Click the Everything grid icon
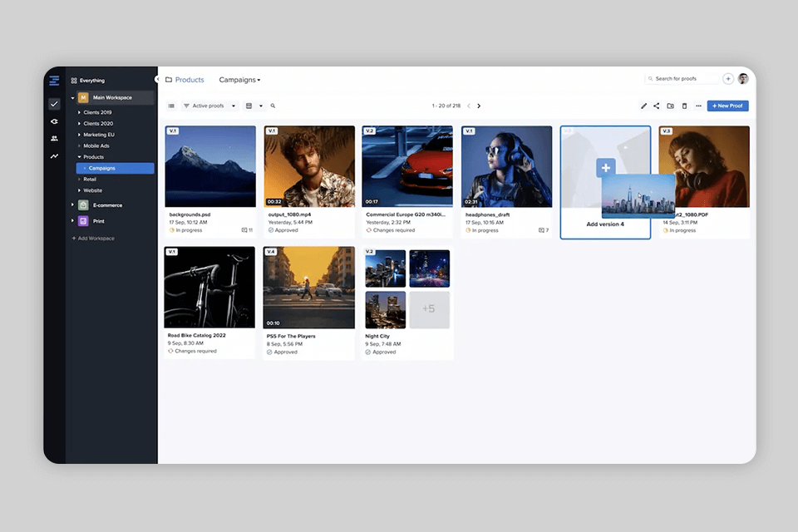 click(x=74, y=81)
